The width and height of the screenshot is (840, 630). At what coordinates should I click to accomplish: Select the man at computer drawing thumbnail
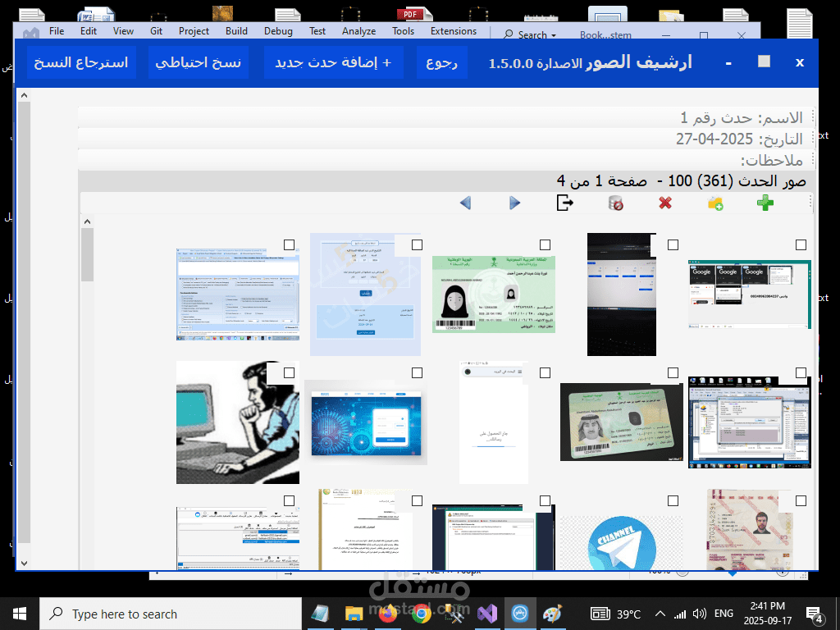pos(237,422)
